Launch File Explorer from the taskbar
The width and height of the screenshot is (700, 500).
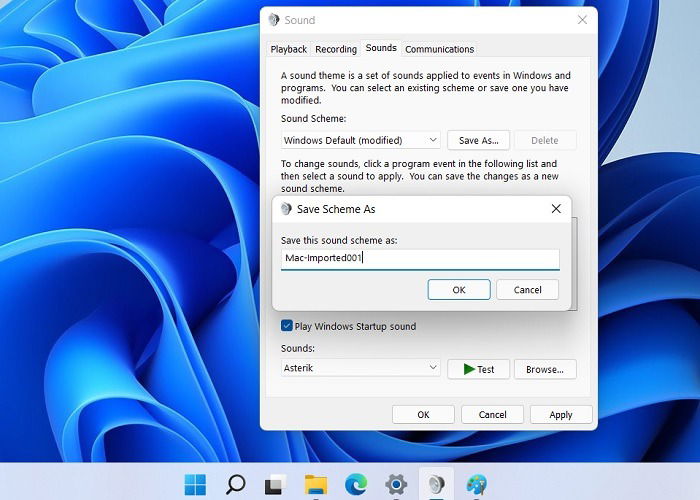coord(316,484)
